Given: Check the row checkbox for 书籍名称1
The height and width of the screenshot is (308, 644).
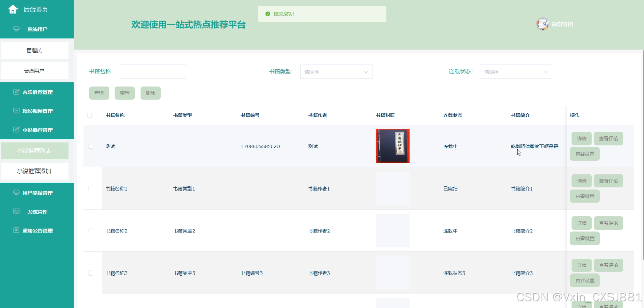Looking at the screenshot, I should 91,189.
